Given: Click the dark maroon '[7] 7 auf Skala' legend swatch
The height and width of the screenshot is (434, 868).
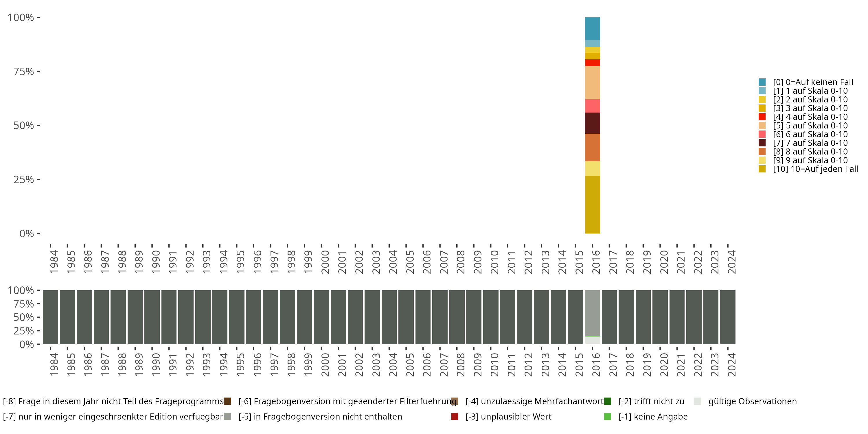Looking at the screenshot, I should point(762,143).
